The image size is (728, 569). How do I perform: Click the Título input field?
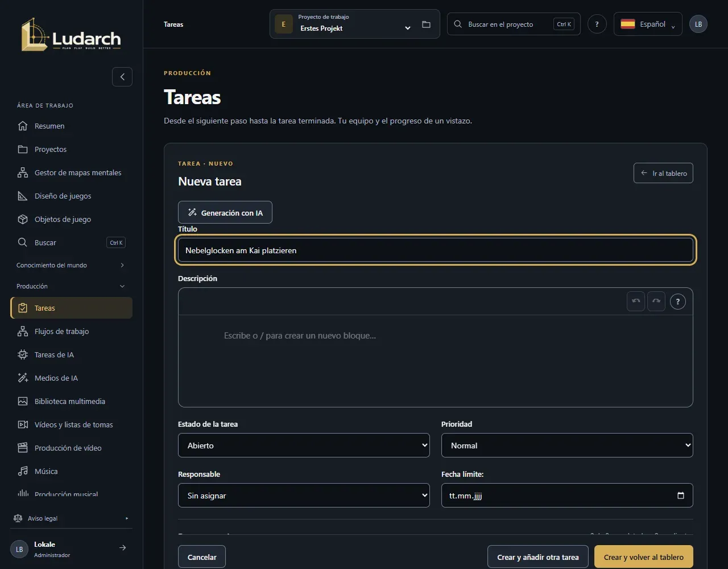pyautogui.click(x=436, y=250)
